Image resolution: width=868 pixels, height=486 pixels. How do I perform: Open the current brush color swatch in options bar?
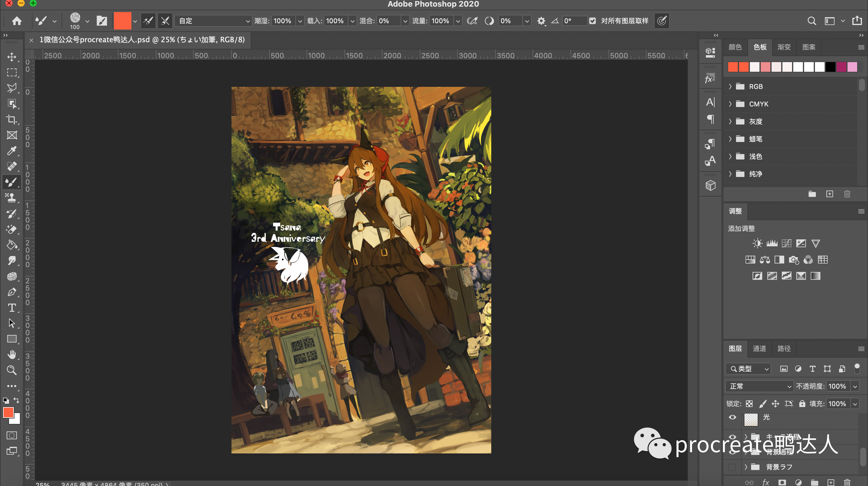click(122, 21)
